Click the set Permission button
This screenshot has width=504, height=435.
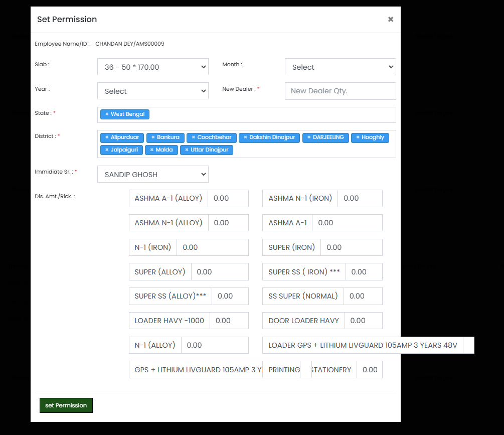click(66, 405)
